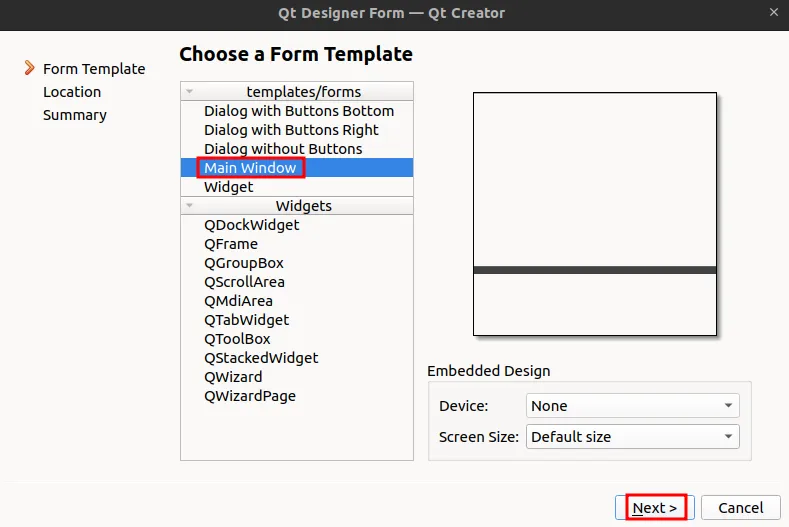Image resolution: width=789 pixels, height=527 pixels.
Task: Open the Device dropdown
Action: pyautogui.click(x=633, y=406)
